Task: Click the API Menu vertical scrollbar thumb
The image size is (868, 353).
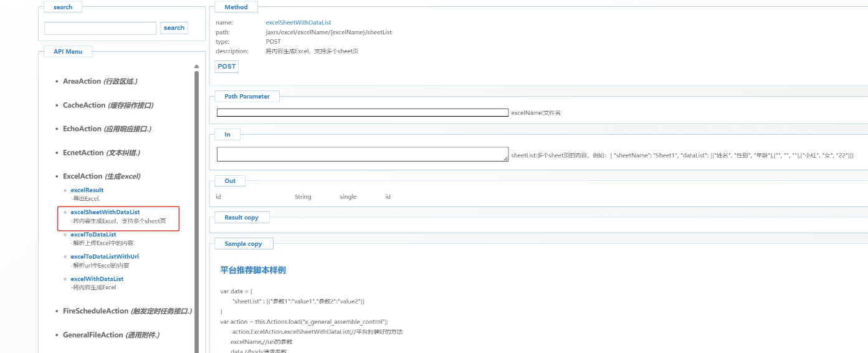Action: [196, 212]
